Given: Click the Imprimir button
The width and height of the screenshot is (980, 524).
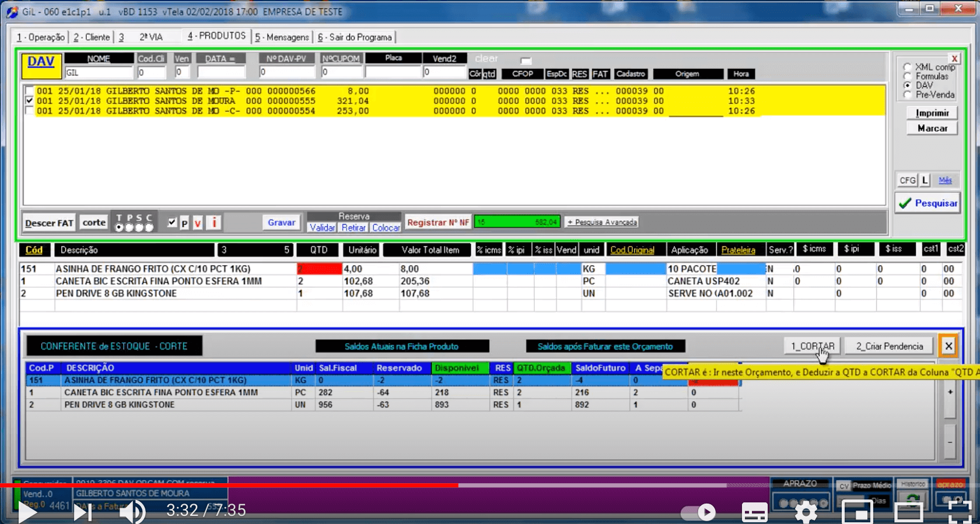Looking at the screenshot, I should point(932,113).
